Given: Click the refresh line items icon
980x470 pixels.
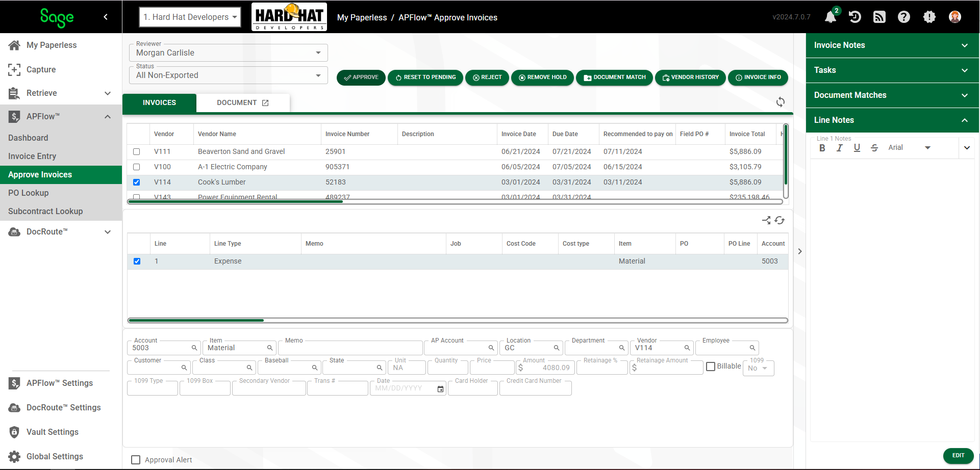Looking at the screenshot, I should [780, 220].
